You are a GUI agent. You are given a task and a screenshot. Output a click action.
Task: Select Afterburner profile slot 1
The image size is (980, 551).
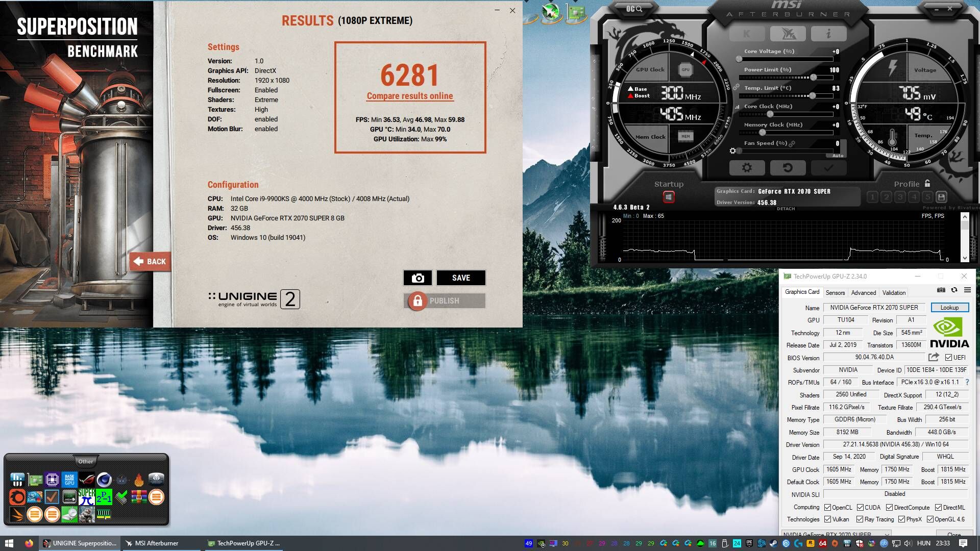tap(873, 197)
